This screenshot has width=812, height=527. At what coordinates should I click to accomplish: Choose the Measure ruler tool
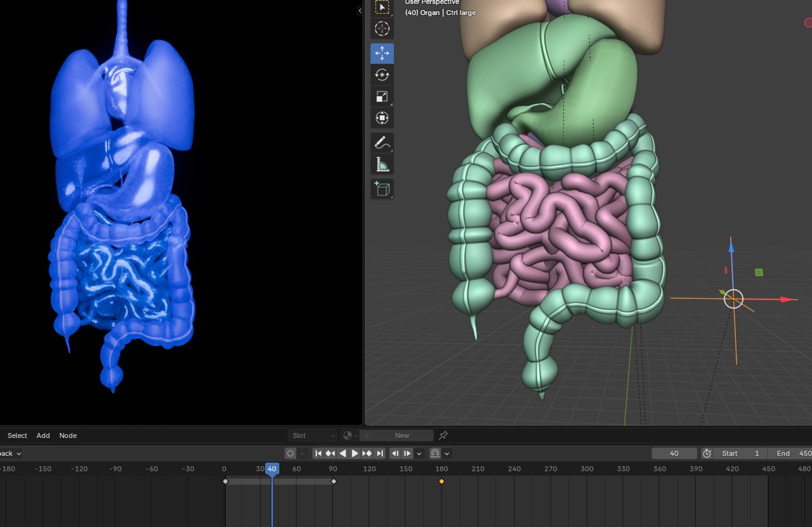(x=382, y=164)
